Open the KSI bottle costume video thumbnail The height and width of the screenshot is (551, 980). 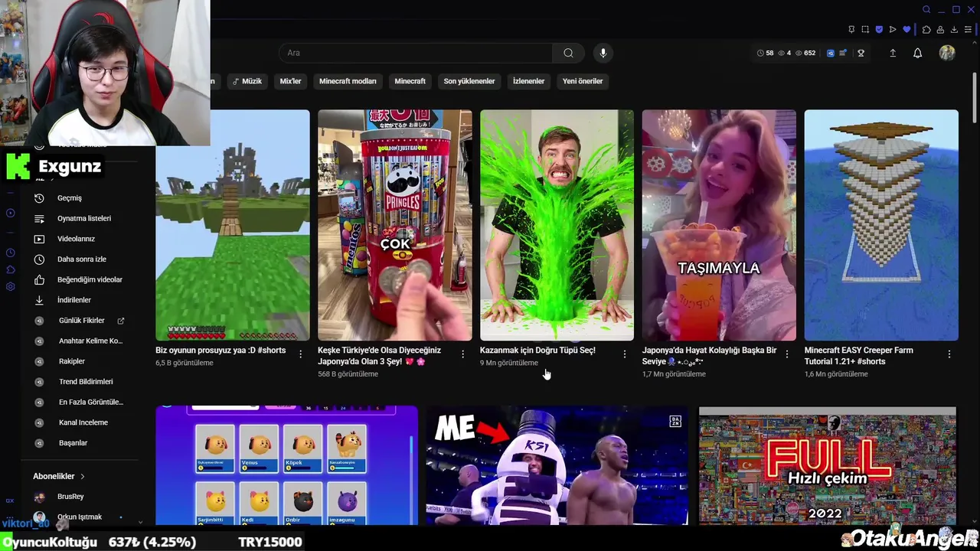pos(557,465)
